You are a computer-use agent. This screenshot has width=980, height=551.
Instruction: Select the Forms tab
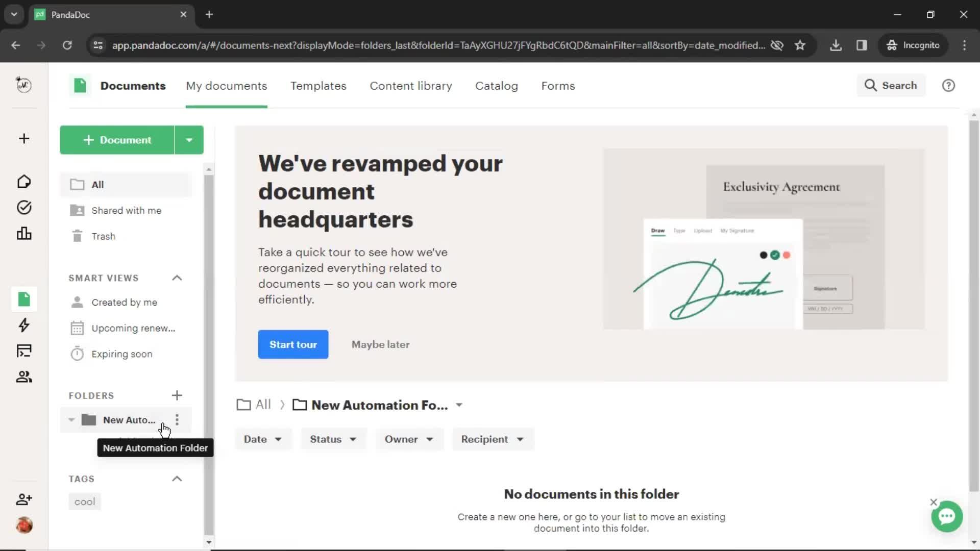558,85
